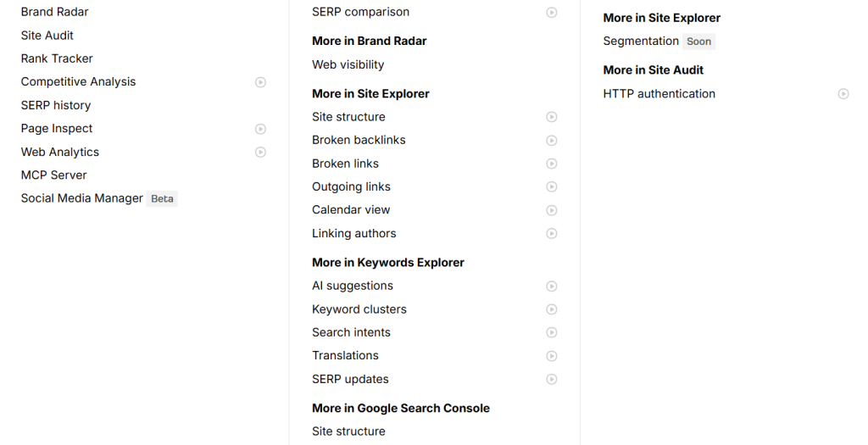Screen dimensions: 868x445
Task: Click Web visibility under Brand Radar
Action: point(348,64)
